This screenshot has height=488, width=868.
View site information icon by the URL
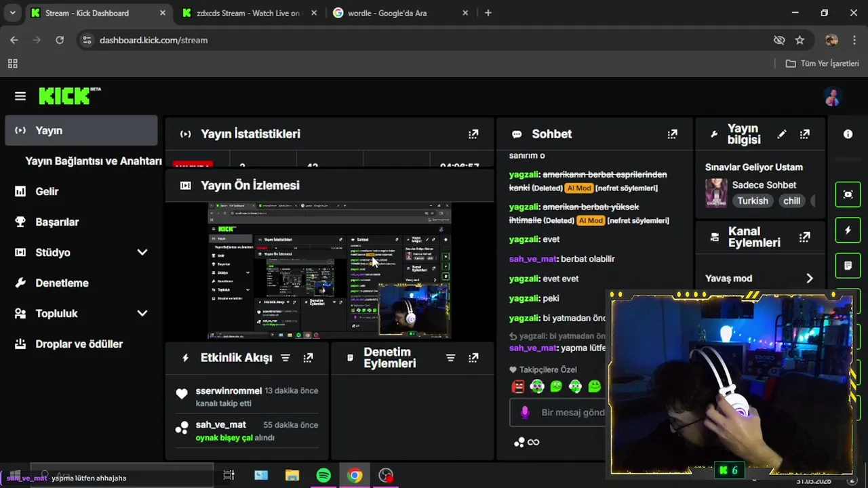click(x=87, y=40)
